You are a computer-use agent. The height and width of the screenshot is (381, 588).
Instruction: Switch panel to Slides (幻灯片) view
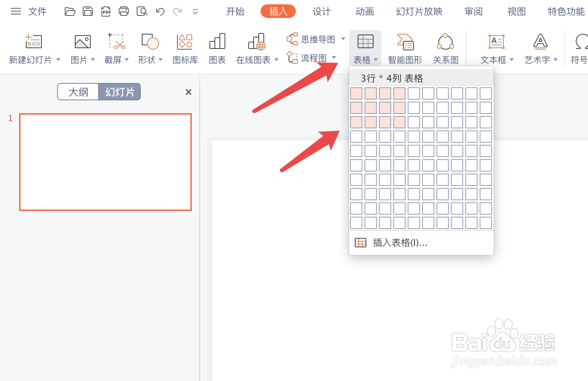[x=120, y=92]
